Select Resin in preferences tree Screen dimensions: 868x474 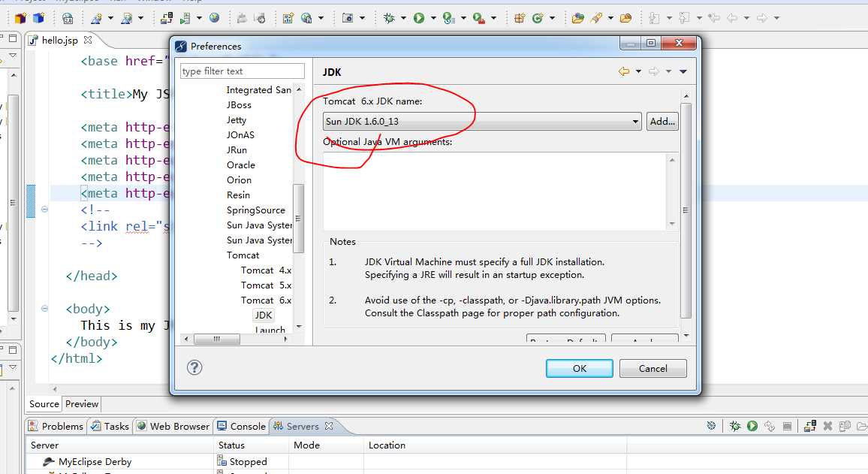pyautogui.click(x=238, y=195)
